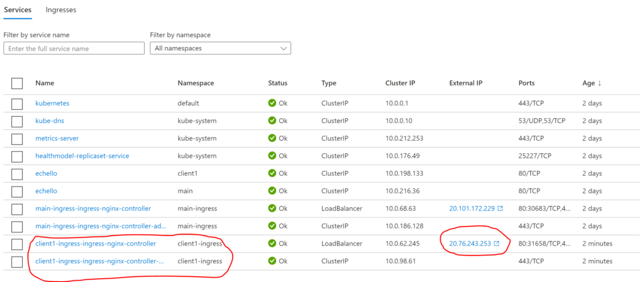
Task: Click Ok status icon for healthmodel-replicaset-service
Action: [272, 156]
